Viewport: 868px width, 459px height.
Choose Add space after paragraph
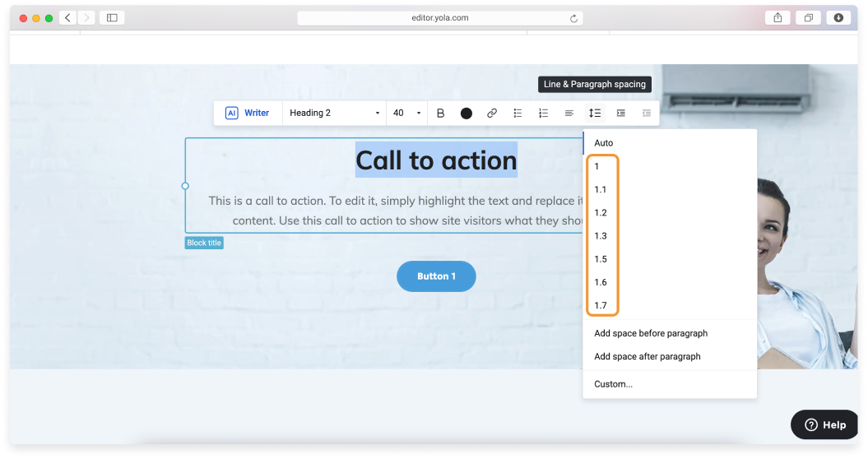pyautogui.click(x=648, y=356)
